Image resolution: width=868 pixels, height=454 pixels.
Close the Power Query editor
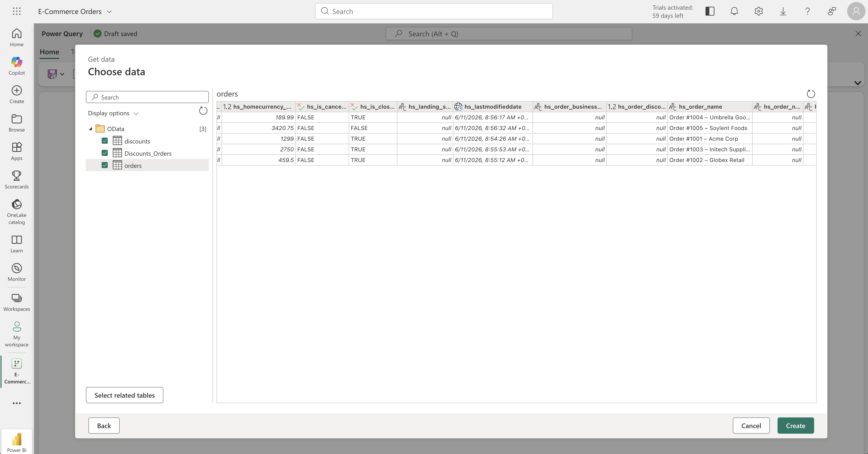(x=858, y=34)
